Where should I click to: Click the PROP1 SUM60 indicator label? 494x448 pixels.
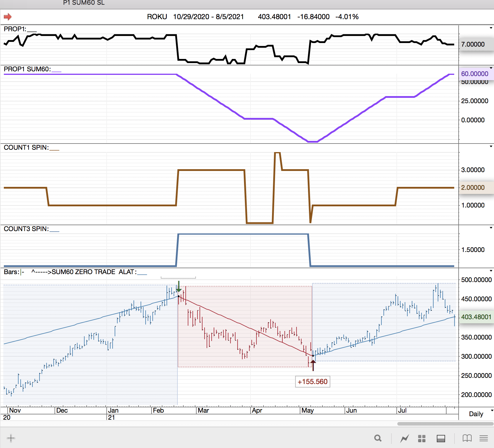click(27, 69)
